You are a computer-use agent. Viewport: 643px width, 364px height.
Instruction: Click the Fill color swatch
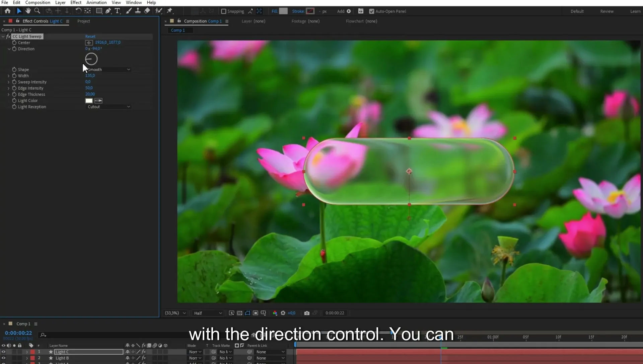point(283,11)
